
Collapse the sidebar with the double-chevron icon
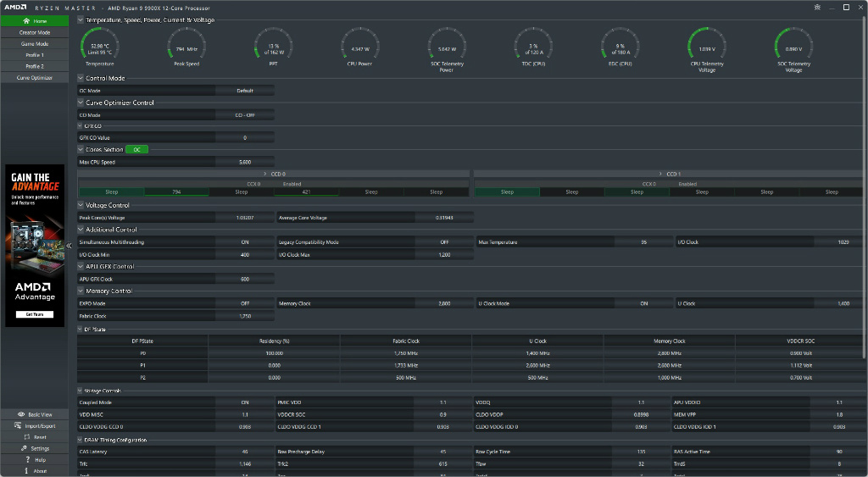[x=70, y=246]
